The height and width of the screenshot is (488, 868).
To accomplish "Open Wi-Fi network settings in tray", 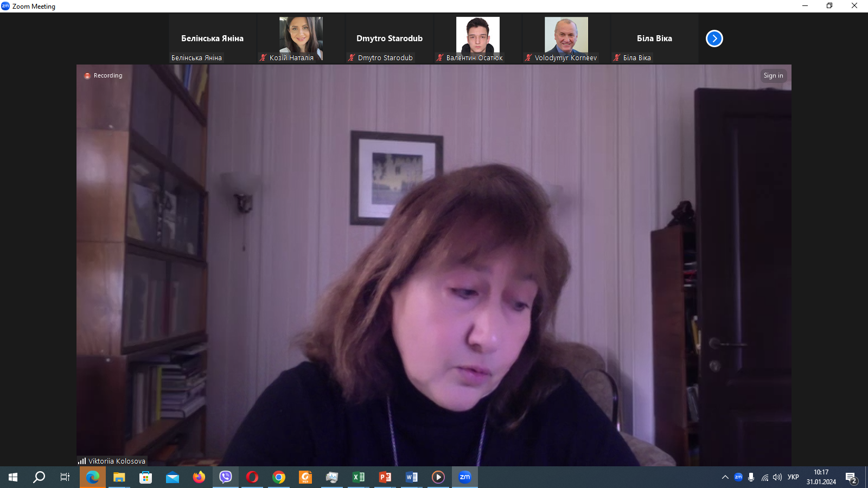I will (x=764, y=477).
